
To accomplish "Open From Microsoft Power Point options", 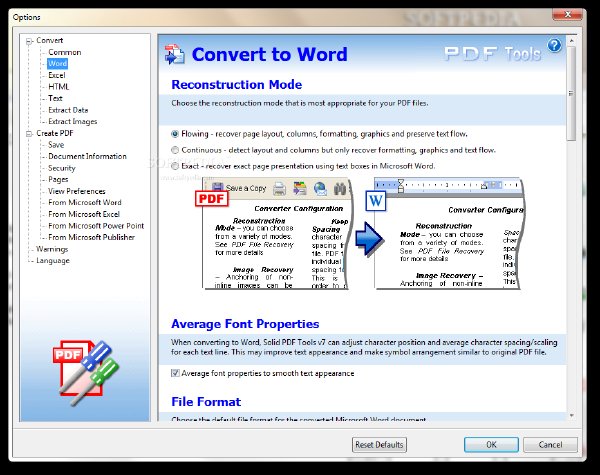I will 96,226.
